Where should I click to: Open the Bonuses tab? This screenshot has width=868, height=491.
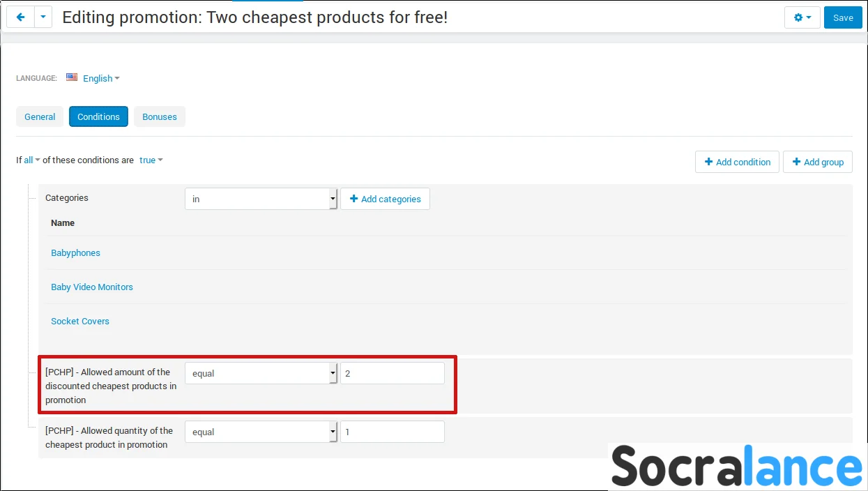click(x=160, y=116)
